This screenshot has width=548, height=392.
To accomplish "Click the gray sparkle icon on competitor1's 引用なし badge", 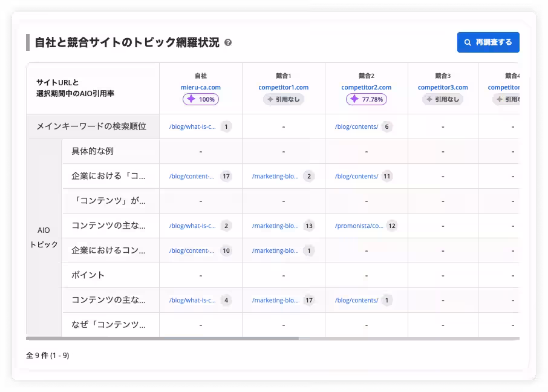I will (272, 99).
